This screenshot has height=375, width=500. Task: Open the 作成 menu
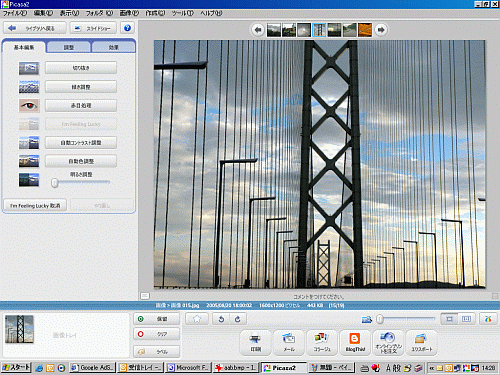(x=155, y=13)
